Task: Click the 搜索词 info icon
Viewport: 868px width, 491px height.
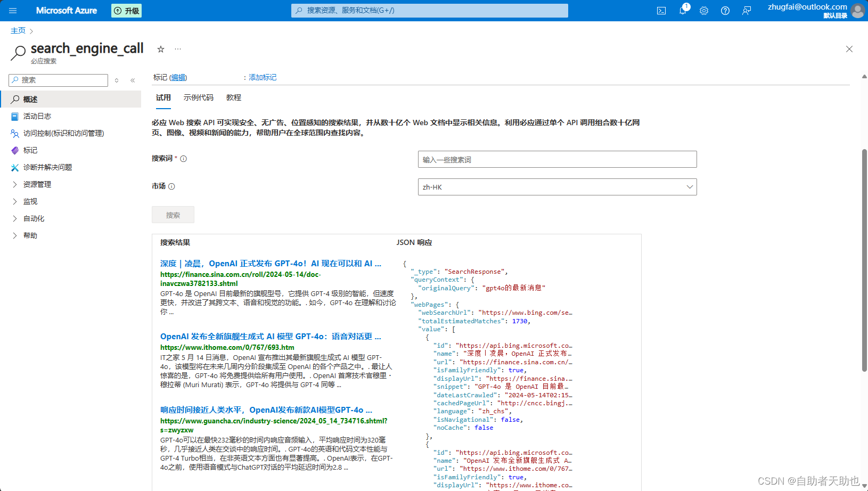Action: point(184,159)
